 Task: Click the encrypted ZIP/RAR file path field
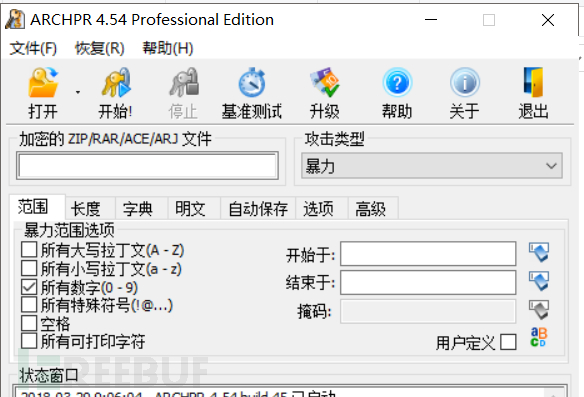click(x=147, y=165)
